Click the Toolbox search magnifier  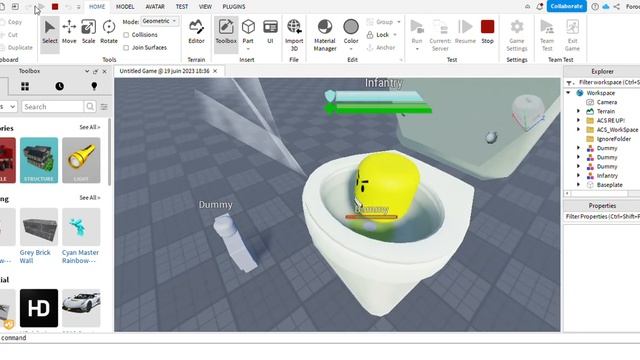point(89,107)
